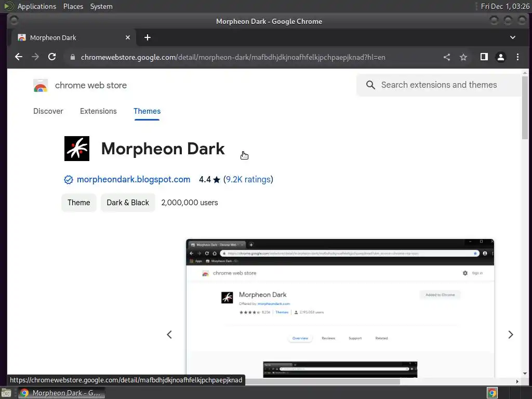Image resolution: width=532 pixels, height=399 pixels.
Task: View site info via lock icon
Action: coord(73,57)
